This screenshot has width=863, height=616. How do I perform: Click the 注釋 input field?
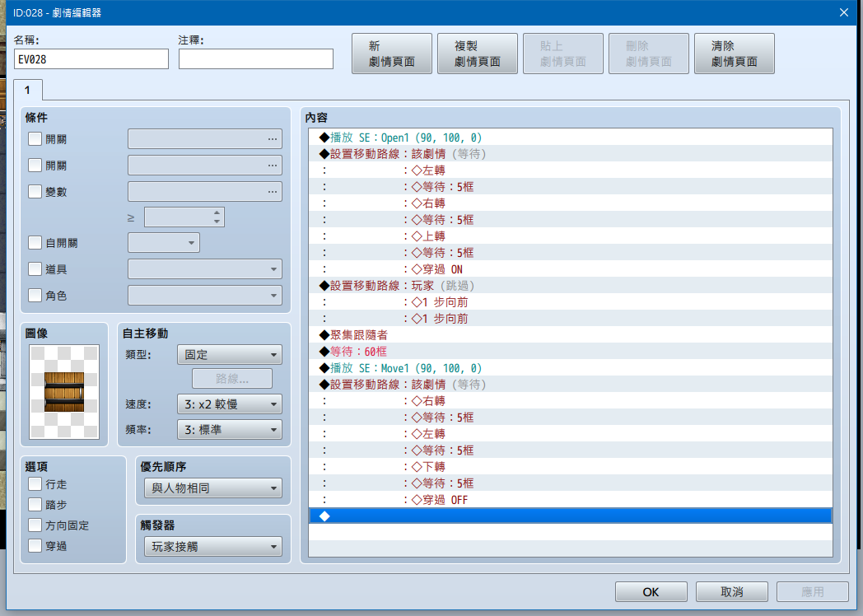coord(256,59)
